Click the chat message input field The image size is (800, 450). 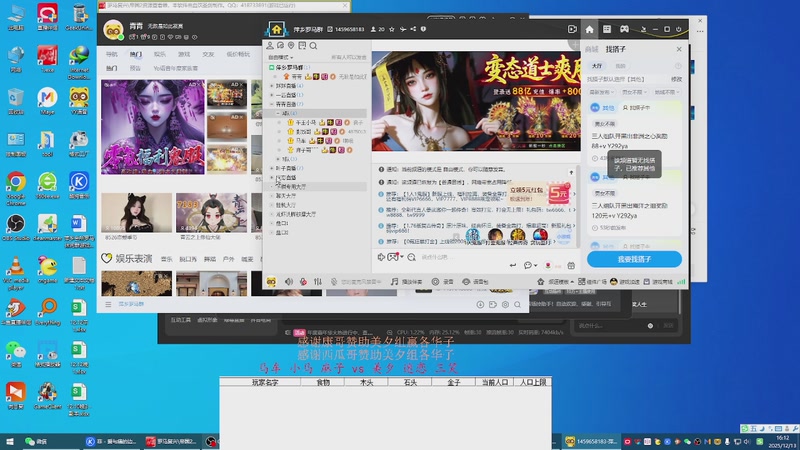point(462,257)
